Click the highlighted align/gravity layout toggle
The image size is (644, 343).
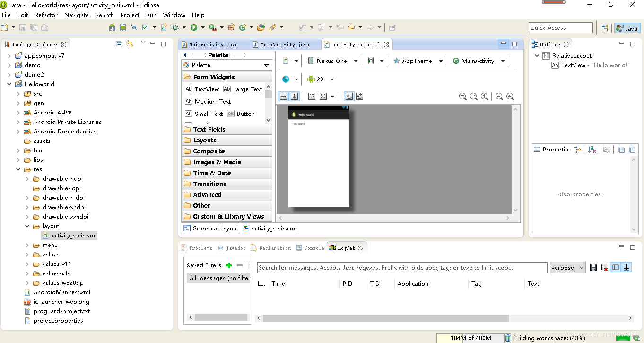(x=349, y=96)
